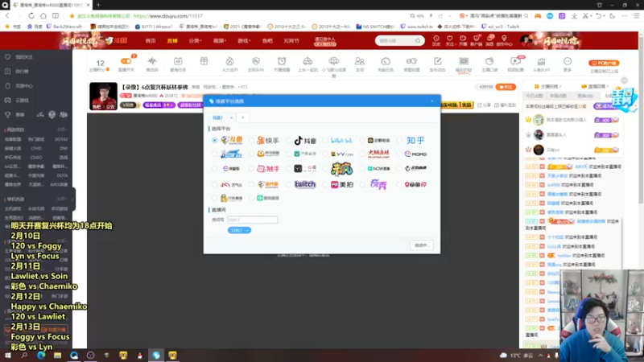Click the 分享 share link
The image size is (644, 362).
coord(485,105)
